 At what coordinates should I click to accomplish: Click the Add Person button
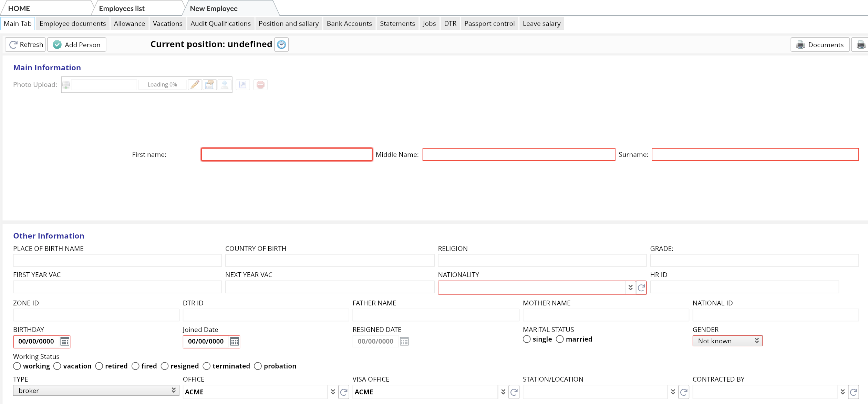coord(77,44)
